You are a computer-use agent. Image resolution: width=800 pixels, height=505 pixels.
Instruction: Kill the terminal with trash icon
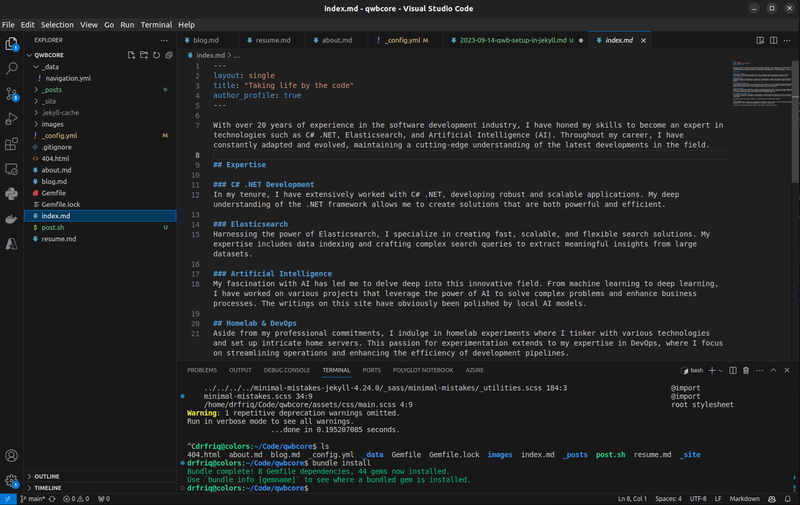coord(746,370)
